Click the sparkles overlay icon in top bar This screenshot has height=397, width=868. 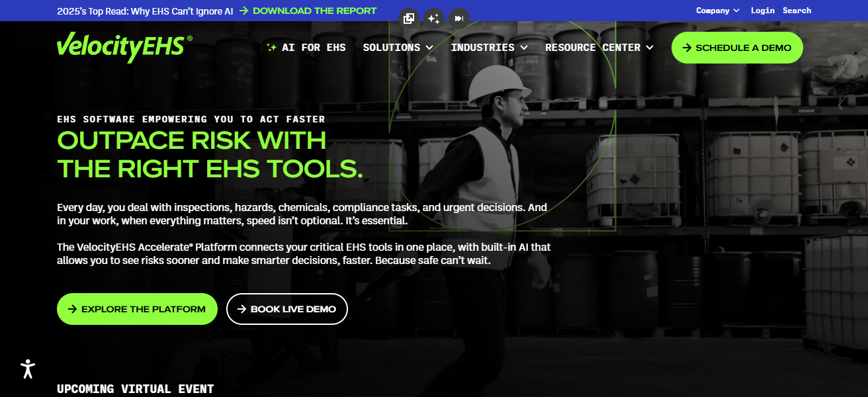[433, 19]
